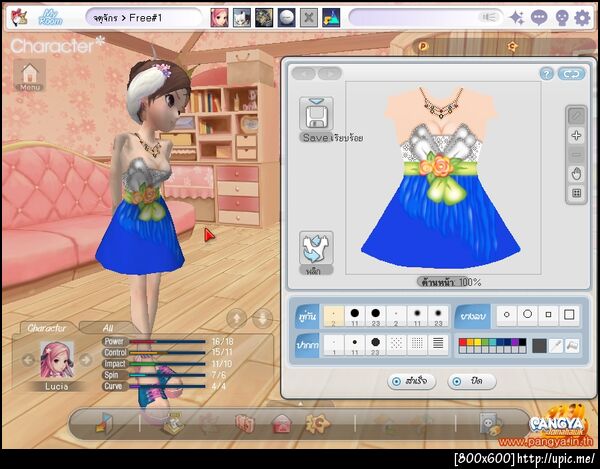Click the zoom out minus tool
Screen dimensions: 600x469
point(576,155)
